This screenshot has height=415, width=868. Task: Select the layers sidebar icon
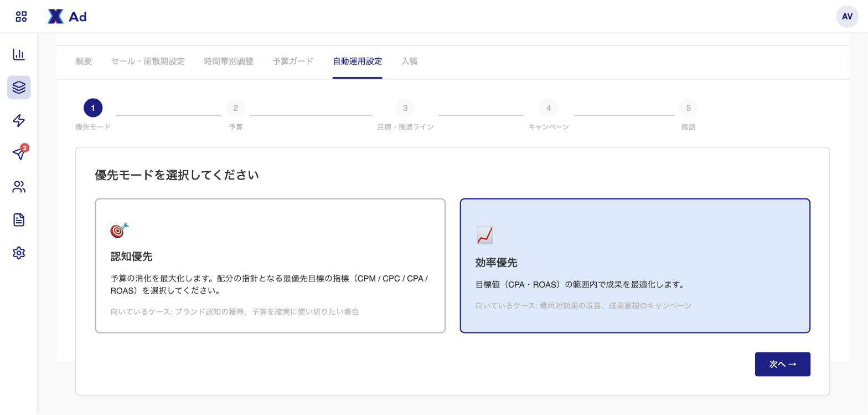point(19,88)
